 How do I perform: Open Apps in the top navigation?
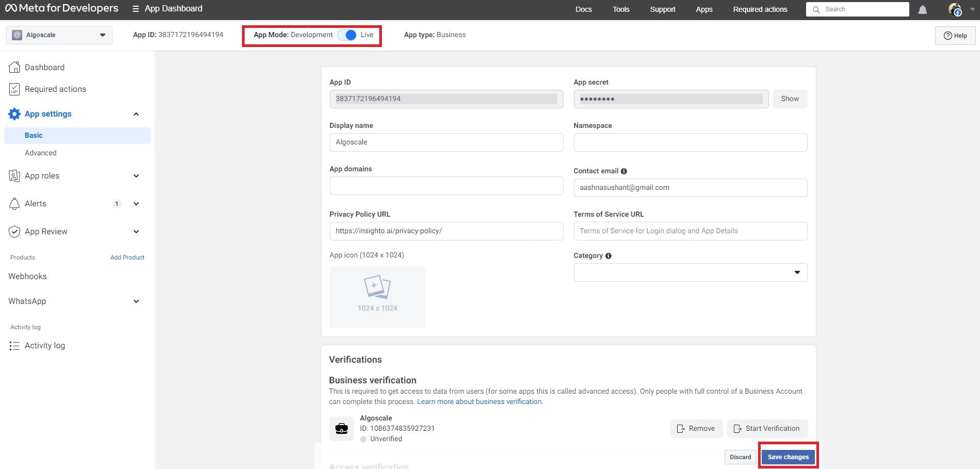704,9
